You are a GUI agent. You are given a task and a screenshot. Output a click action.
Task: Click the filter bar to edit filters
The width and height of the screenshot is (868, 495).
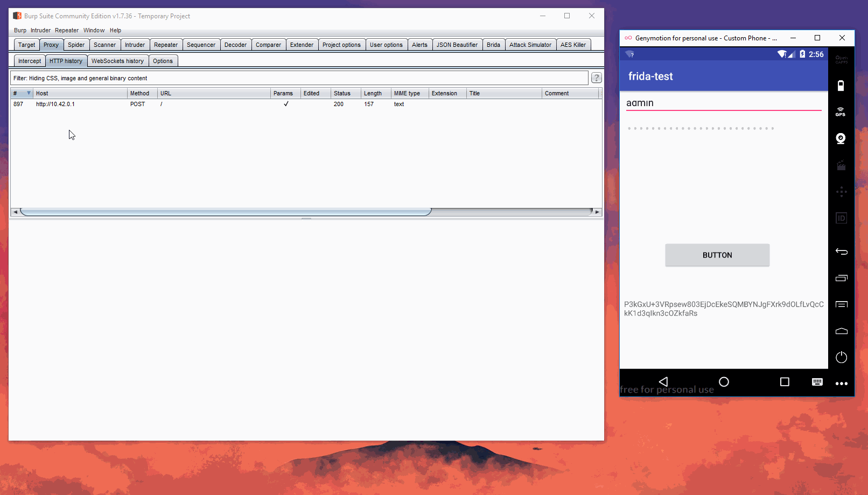click(x=299, y=78)
